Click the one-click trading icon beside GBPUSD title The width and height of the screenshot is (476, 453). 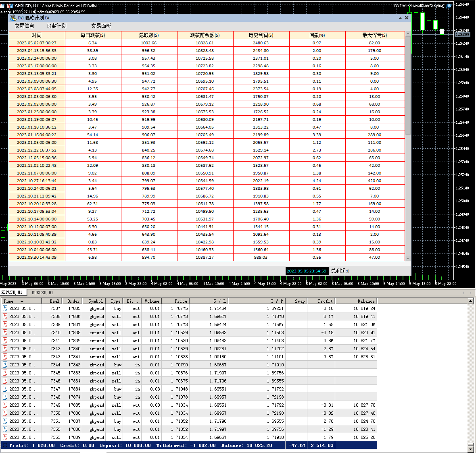pos(10,6)
